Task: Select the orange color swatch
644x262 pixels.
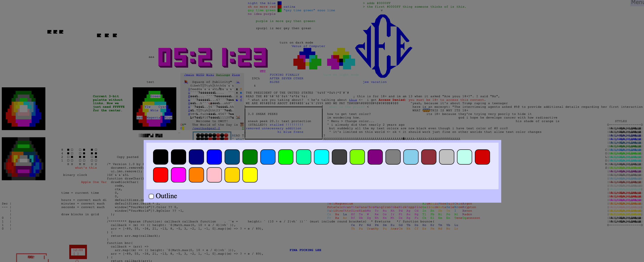Action: pos(196,175)
